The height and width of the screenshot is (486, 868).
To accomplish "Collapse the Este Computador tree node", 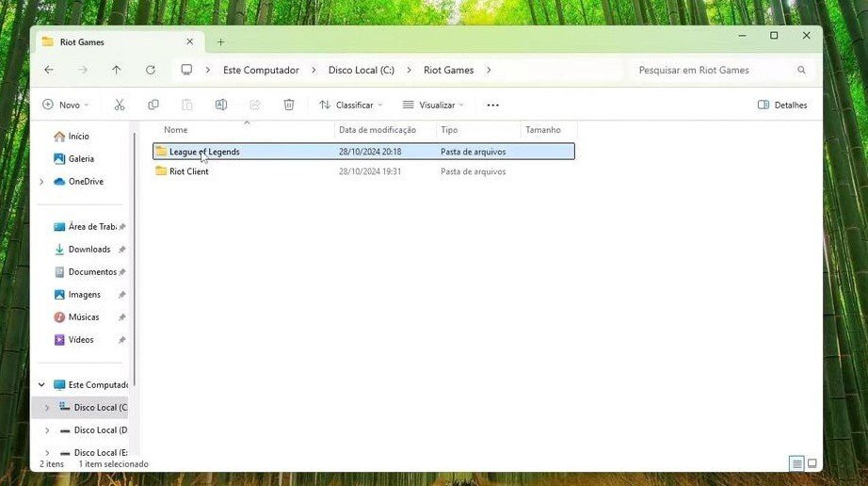I will click(41, 384).
